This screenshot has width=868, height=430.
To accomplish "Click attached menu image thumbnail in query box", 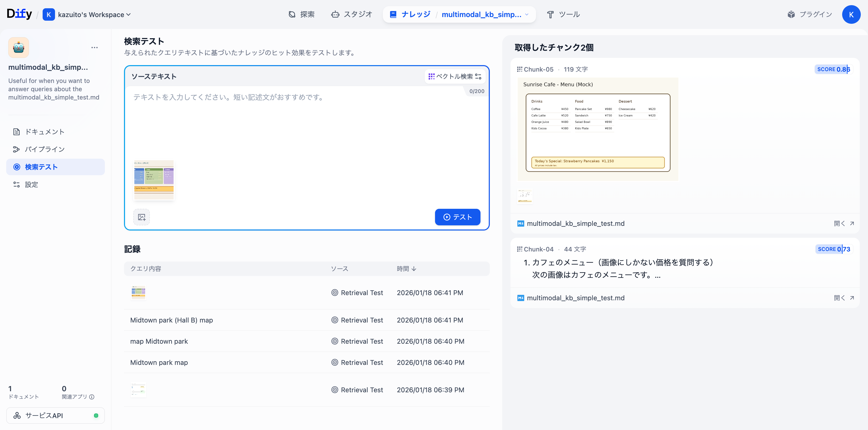I will [154, 180].
